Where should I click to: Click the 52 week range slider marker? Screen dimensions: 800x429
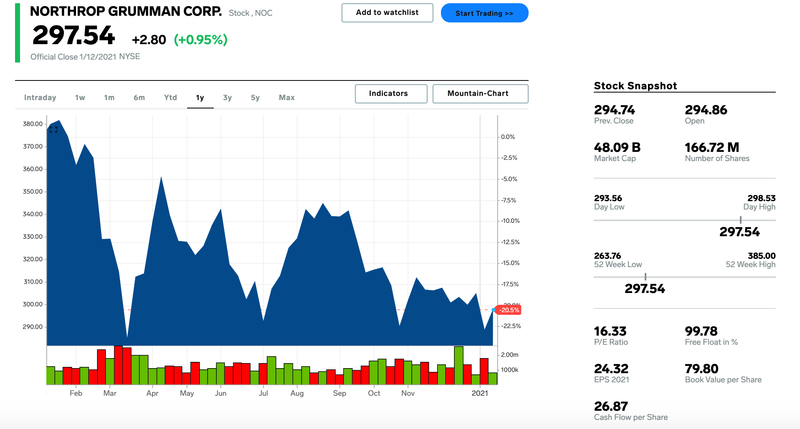[645, 276]
